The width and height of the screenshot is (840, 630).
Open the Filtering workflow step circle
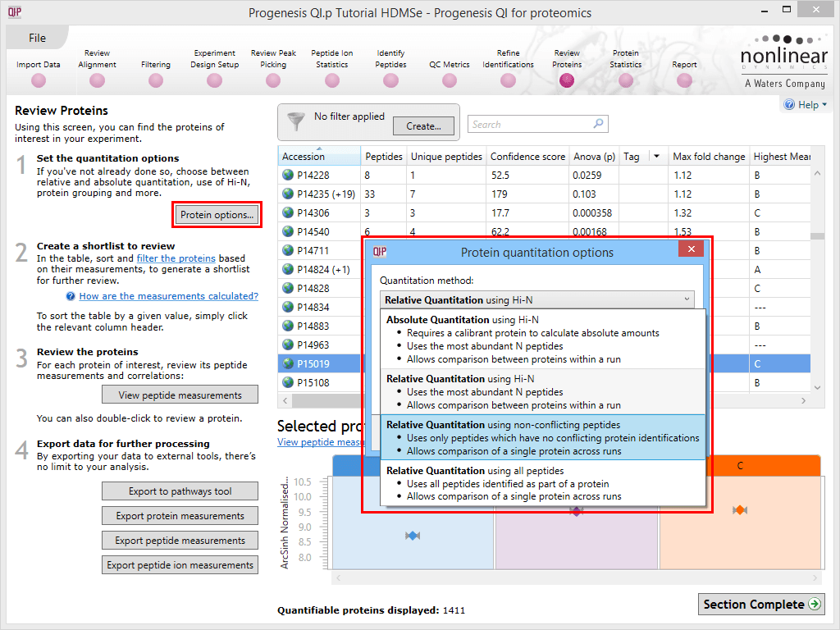click(x=156, y=81)
